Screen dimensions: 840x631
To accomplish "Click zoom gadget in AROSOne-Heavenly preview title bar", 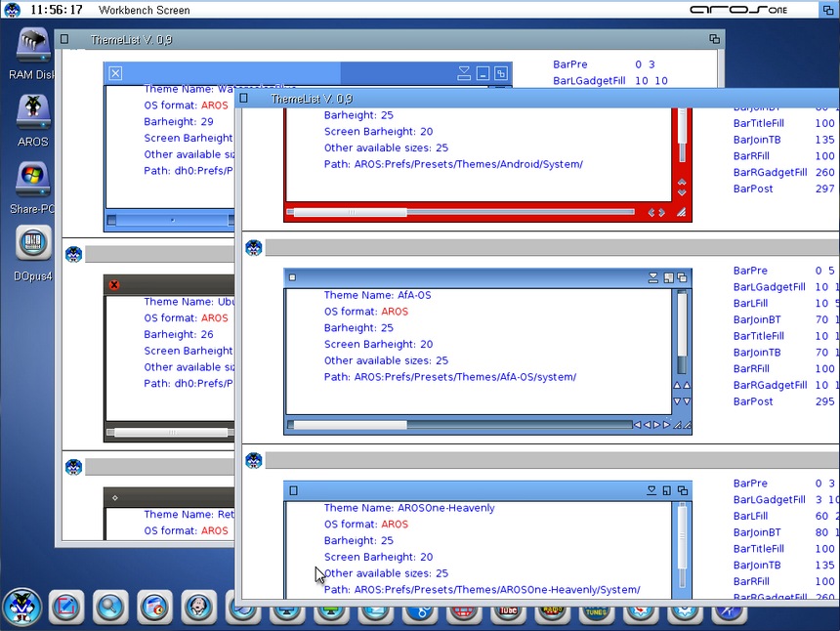I will (x=667, y=490).
